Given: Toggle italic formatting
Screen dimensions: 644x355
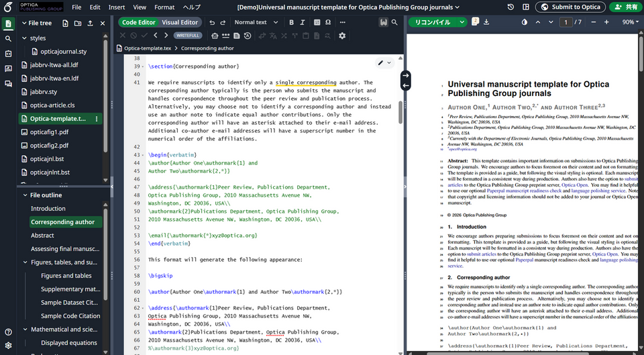Looking at the screenshot, I should click(x=303, y=22).
